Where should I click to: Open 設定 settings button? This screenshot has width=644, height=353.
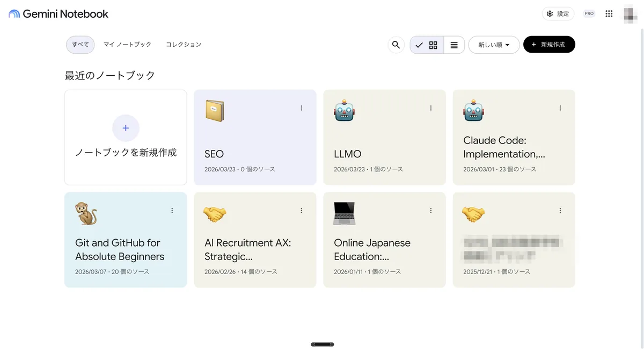pos(558,14)
